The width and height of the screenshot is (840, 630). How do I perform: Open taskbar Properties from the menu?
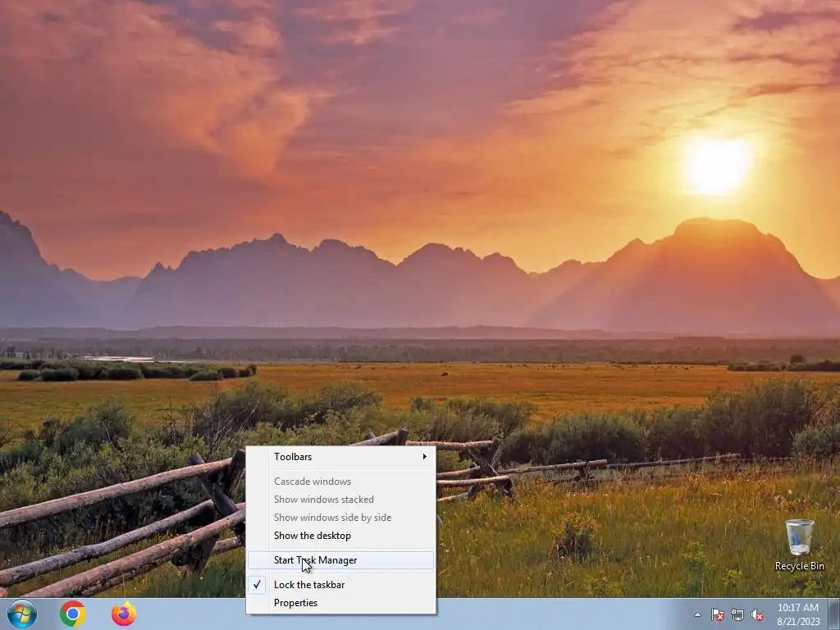click(340, 603)
